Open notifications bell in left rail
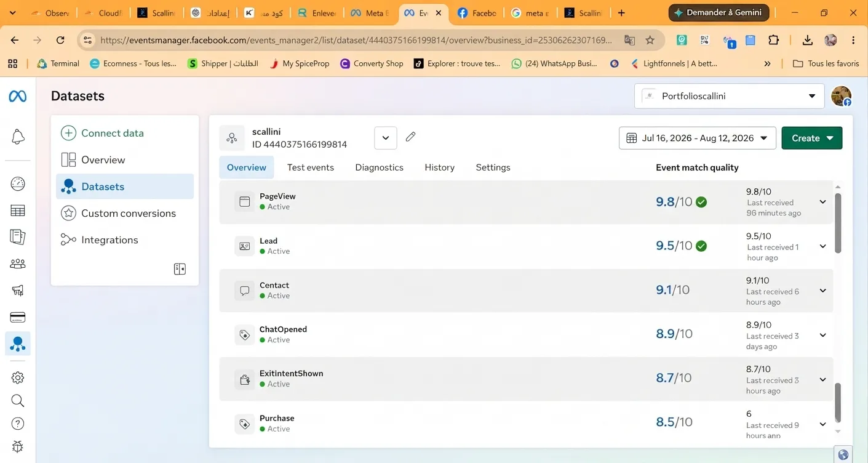The height and width of the screenshot is (463, 868). [x=18, y=137]
